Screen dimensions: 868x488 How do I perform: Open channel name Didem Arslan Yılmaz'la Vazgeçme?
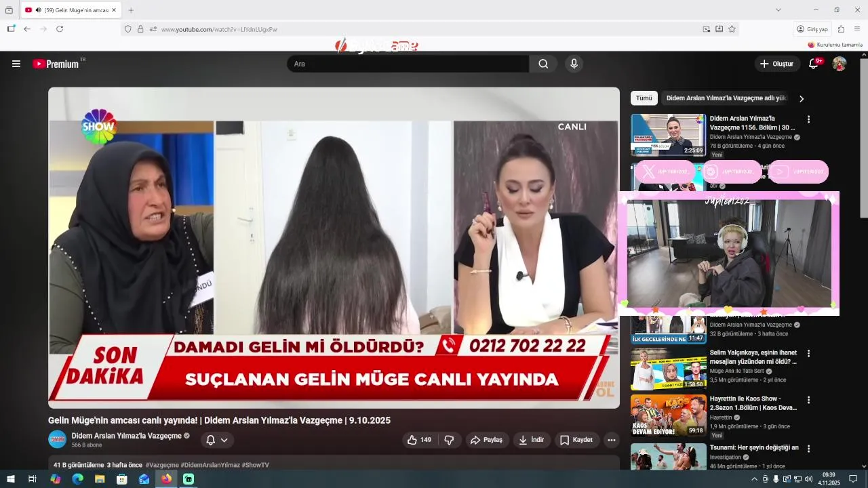coord(126,436)
